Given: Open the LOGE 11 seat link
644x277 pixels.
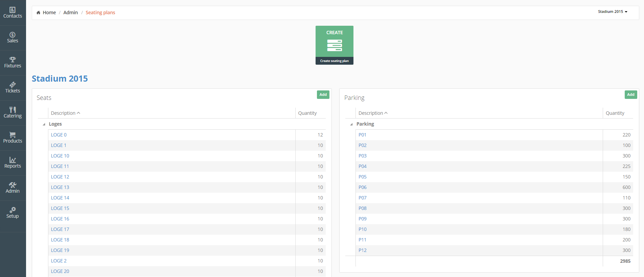Looking at the screenshot, I should (60, 166).
